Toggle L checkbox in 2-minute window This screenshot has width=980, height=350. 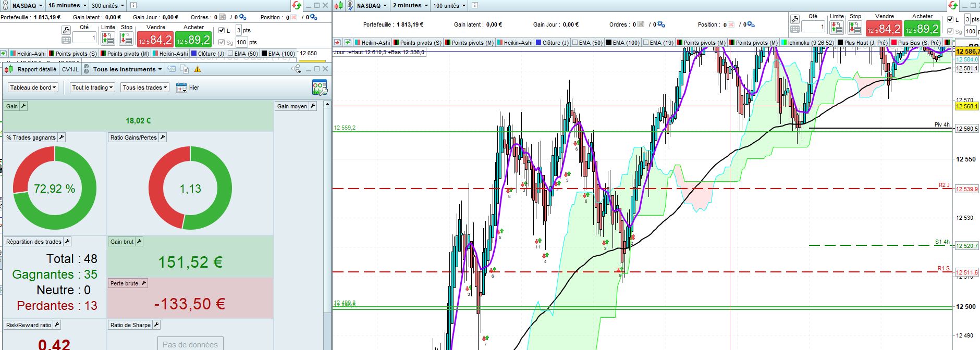click(950, 19)
